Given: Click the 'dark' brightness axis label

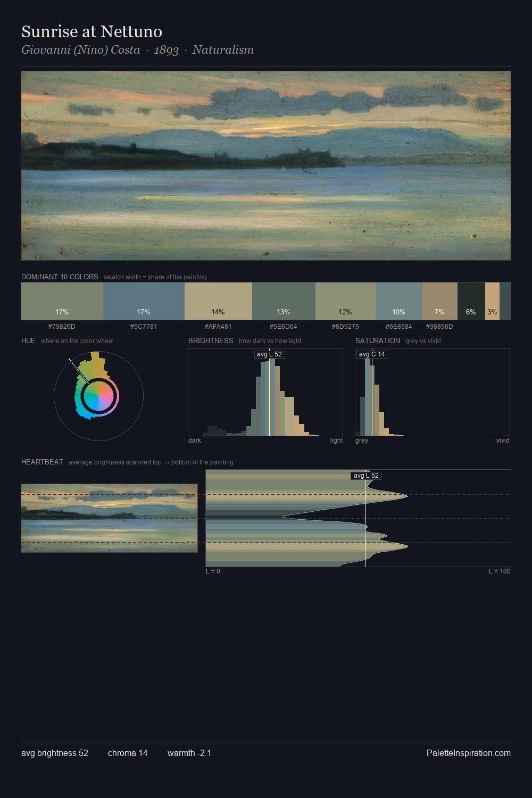Looking at the screenshot, I should point(195,440).
